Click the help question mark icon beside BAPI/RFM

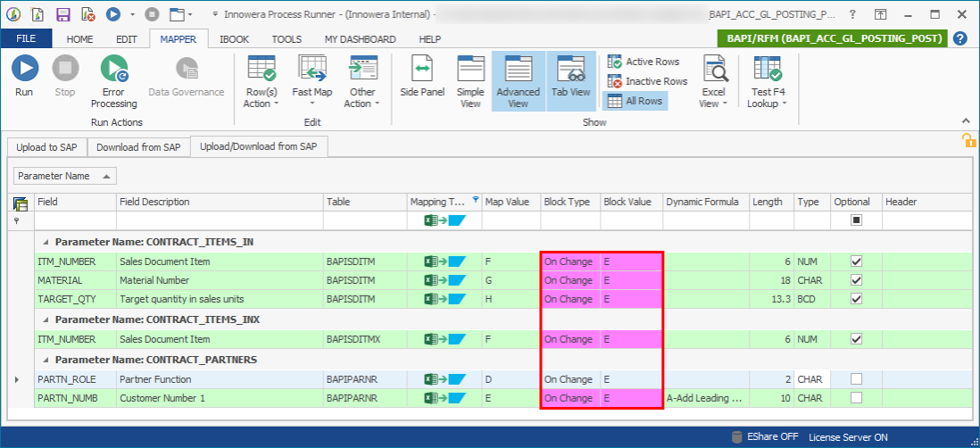(x=959, y=38)
